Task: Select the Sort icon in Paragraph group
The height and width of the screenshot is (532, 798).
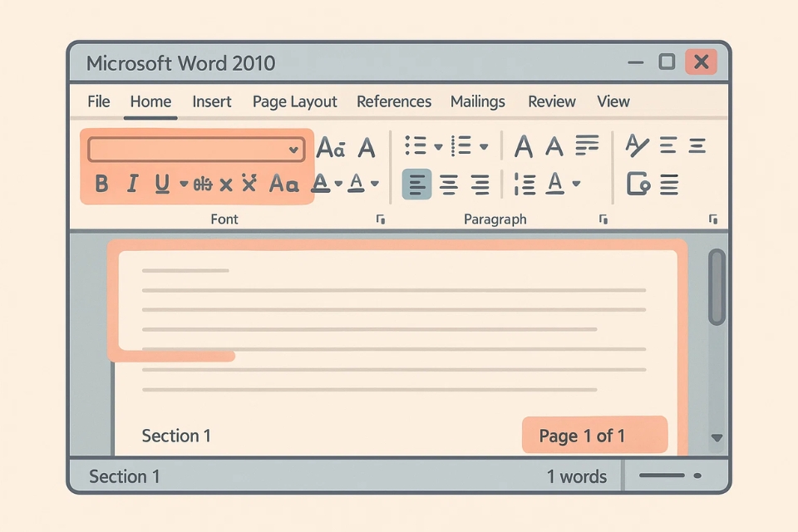Action: [588, 146]
